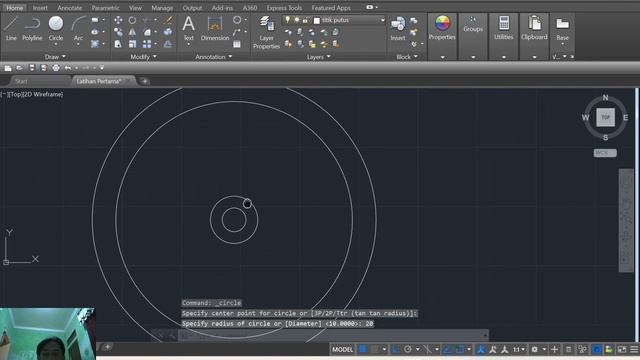Click the Erase tool in Modify panel

click(168, 20)
